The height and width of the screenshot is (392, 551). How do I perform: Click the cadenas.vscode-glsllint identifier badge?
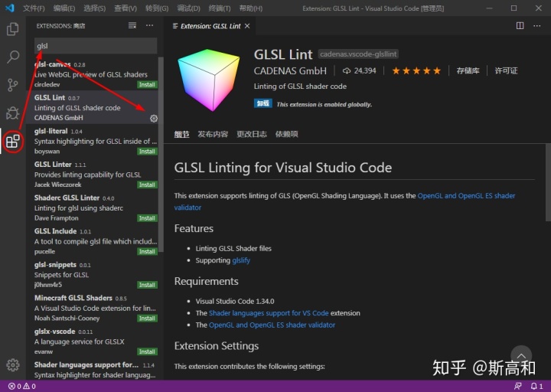coord(358,54)
